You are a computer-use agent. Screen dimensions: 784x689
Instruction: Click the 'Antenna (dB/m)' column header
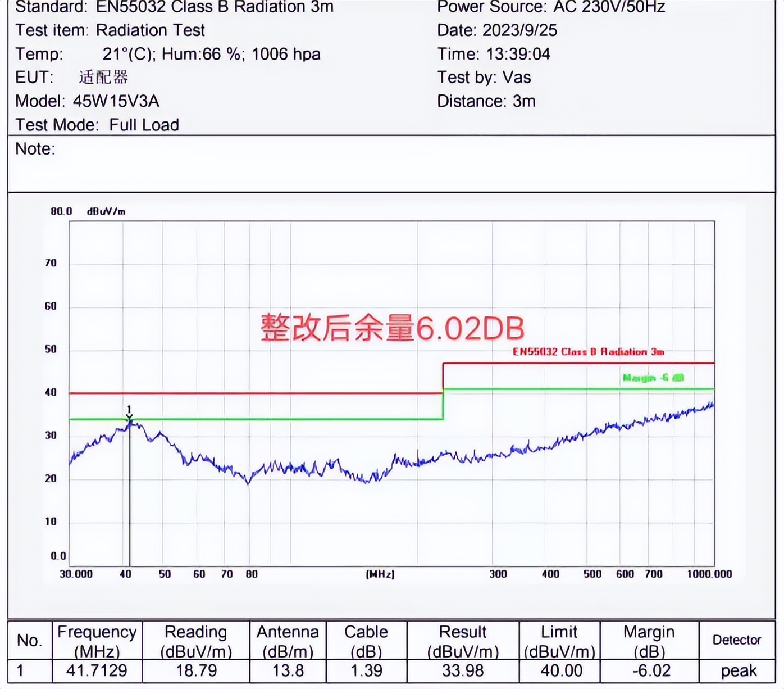tap(288, 641)
